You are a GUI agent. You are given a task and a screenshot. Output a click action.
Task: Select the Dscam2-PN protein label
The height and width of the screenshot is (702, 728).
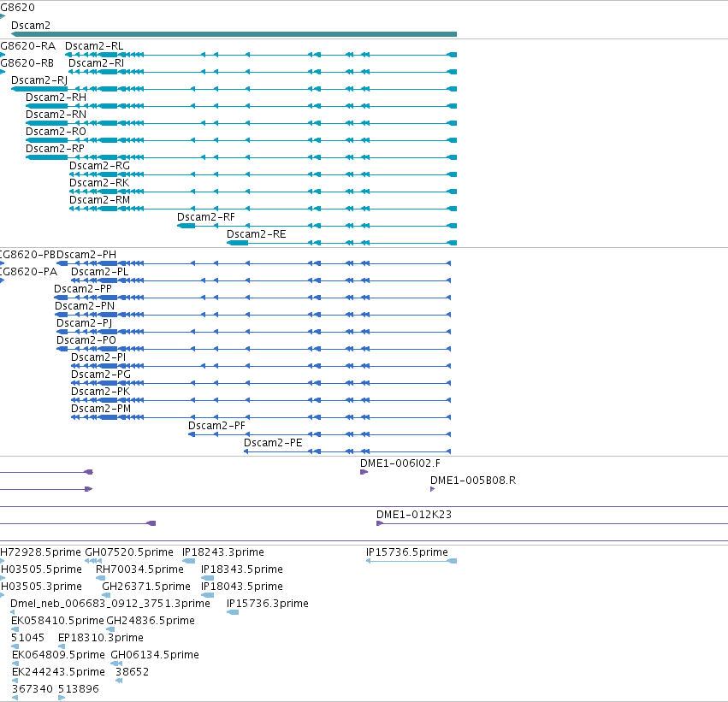85,307
